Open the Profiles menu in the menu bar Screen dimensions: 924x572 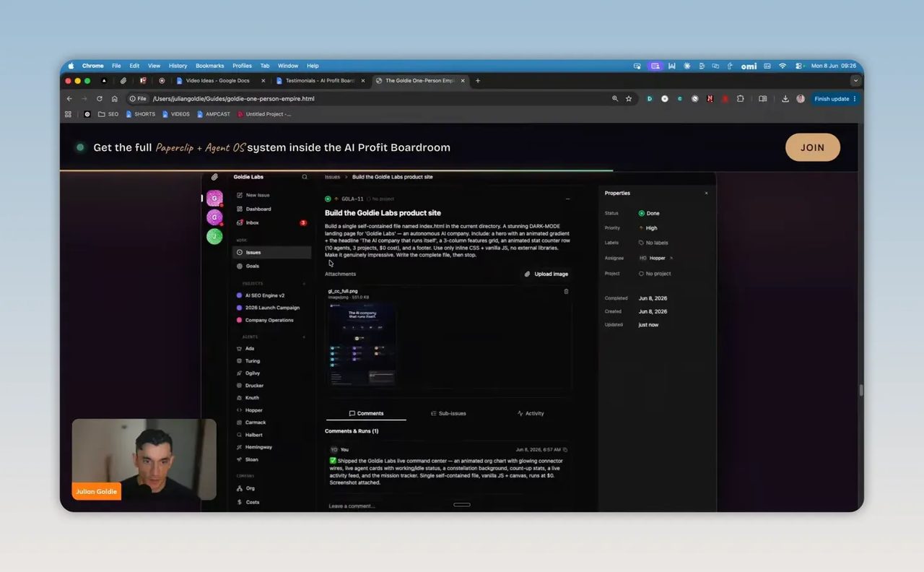click(242, 66)
